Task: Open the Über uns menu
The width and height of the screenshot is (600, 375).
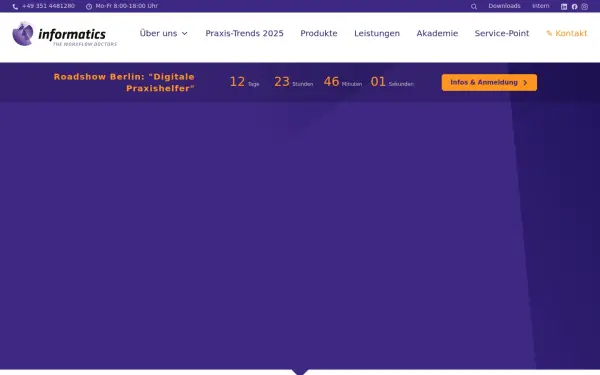Action: click(x=163, y=33)
